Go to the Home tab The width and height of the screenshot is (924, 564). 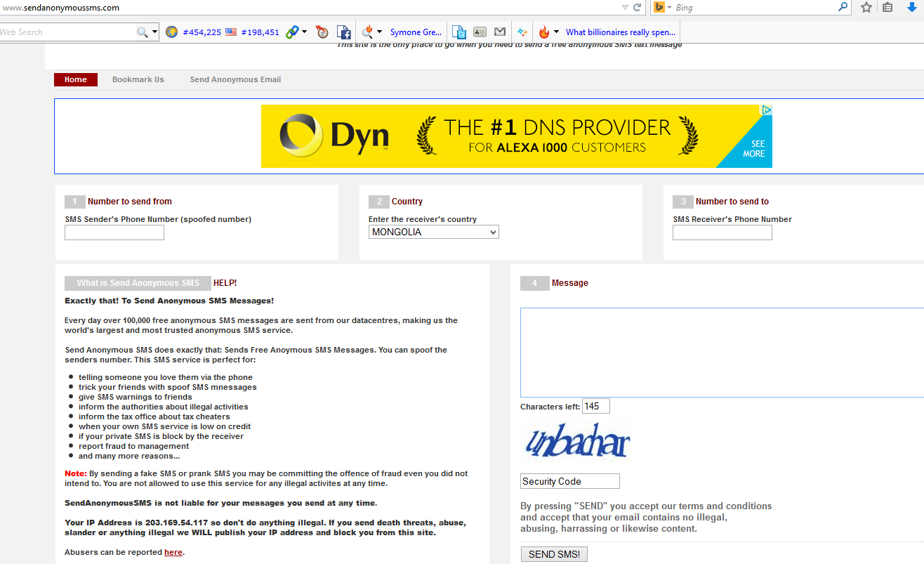pyautogui.click(x=76, y=79)
